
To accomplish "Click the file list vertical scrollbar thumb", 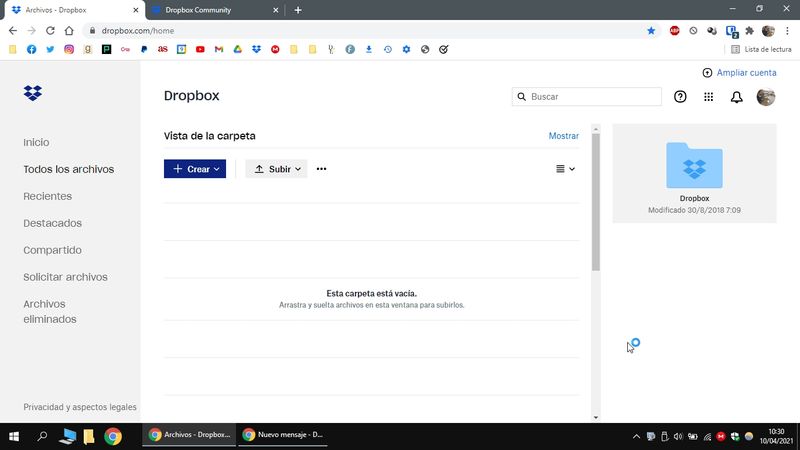I will point(595,202).
